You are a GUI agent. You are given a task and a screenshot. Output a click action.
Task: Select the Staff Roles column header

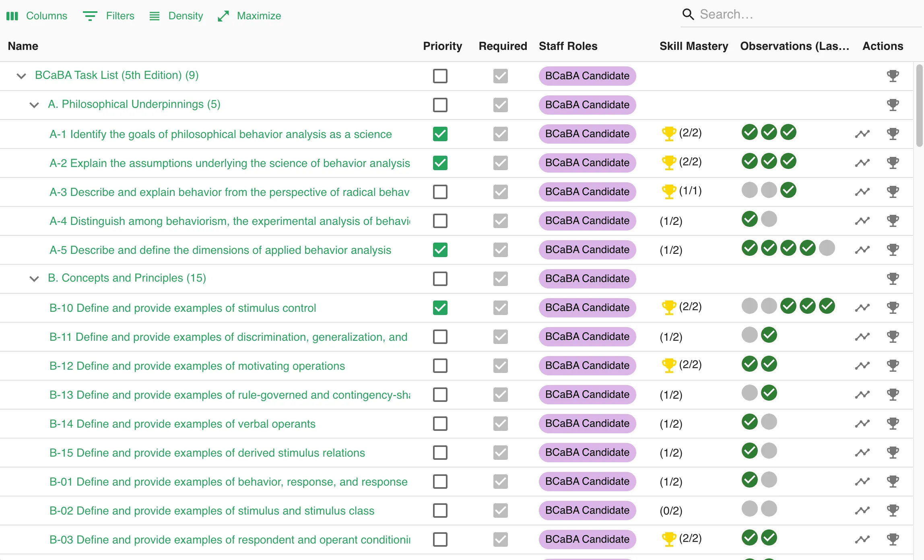pyautogui.click(x=568, y=46)
